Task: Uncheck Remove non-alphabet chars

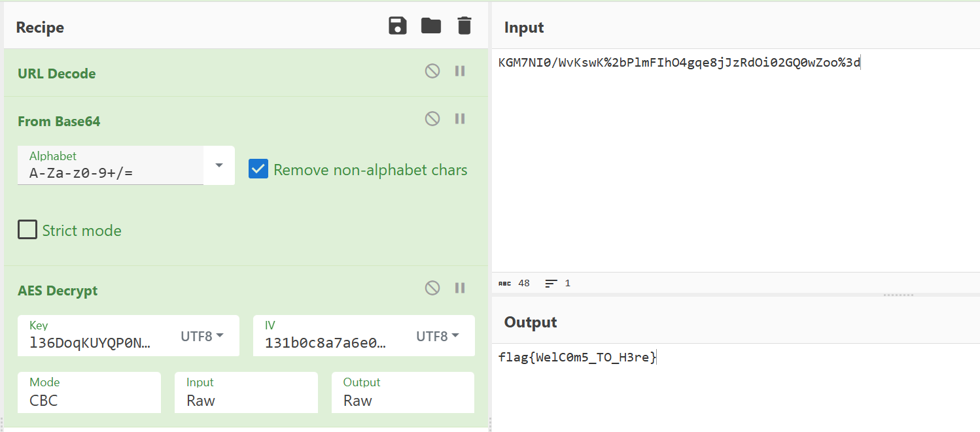Action: point(258,169)
